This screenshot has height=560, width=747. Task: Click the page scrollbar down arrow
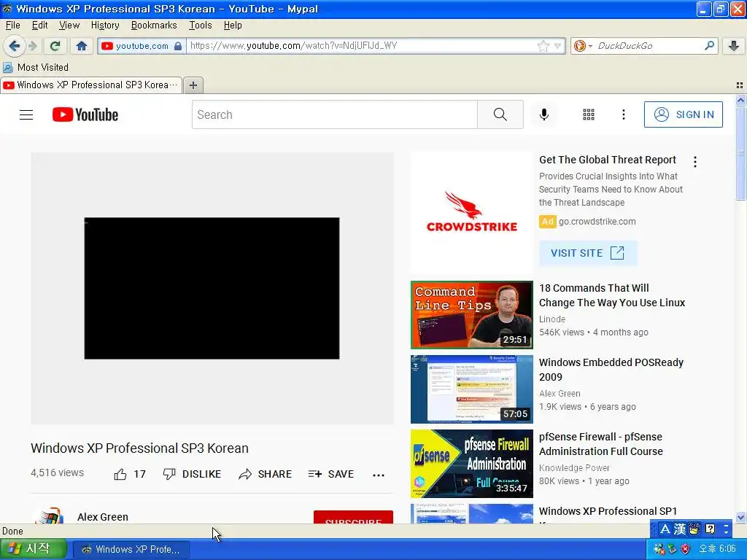[x=740, y=518]
